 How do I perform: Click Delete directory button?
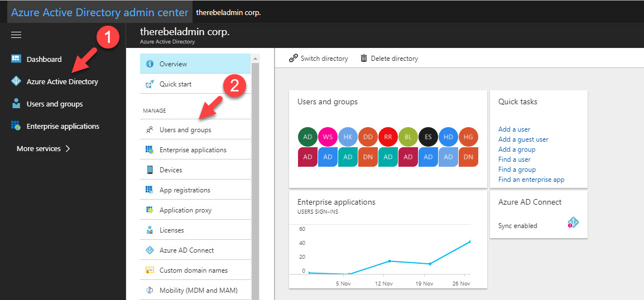390,59
